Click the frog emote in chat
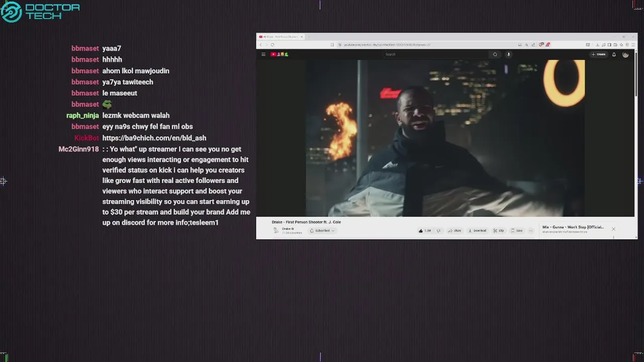644x362 pixels. [107, 104]
